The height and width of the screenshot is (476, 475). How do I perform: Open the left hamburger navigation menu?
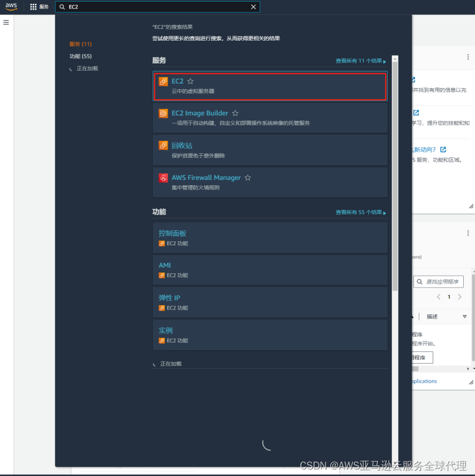point(6,22)
